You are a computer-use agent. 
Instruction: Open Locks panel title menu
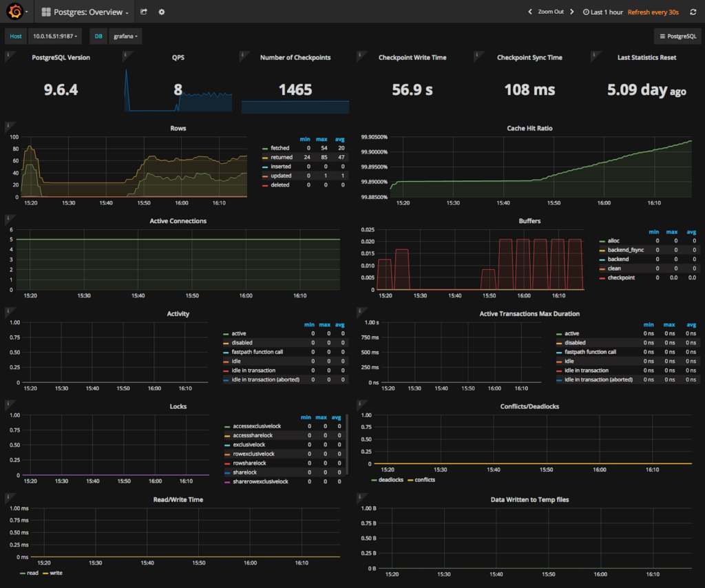178,406
